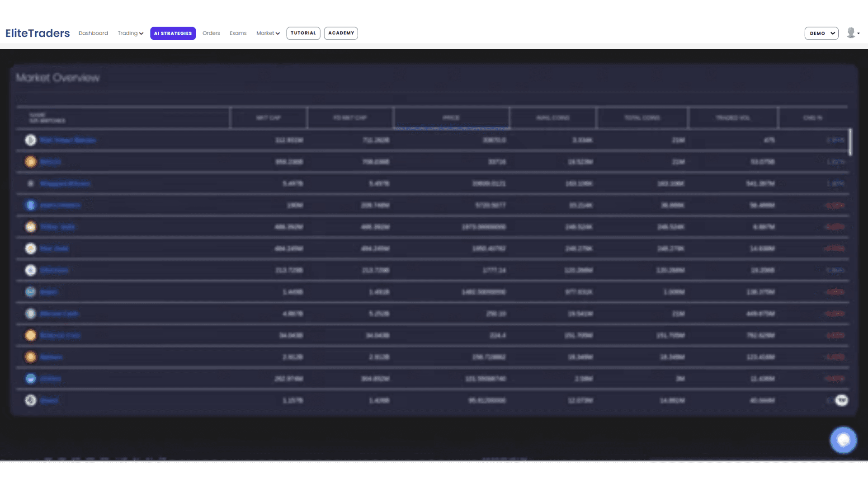Viewport: 868px width, 488px height.
Task: Sort table by AVAIL COINS column
Action: pos(553,118)
